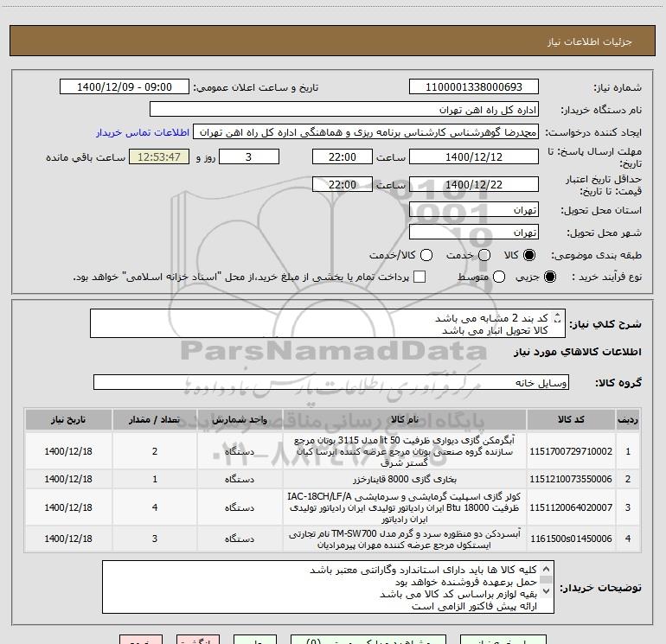This screenshot has width=666, height=644.
Task: Click quantity 3 in the آبسردکن row
Action: (x=155, y=539)
